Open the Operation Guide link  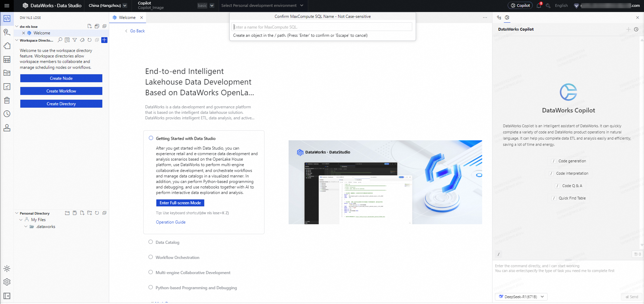(x=171, y=222)
